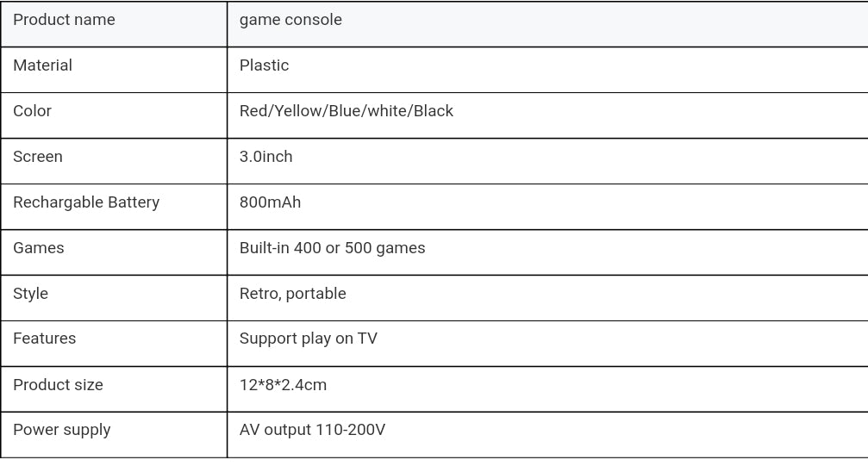868x466 pixels.
Task: Click the "Style" row label
Action: tap(30, 294)
